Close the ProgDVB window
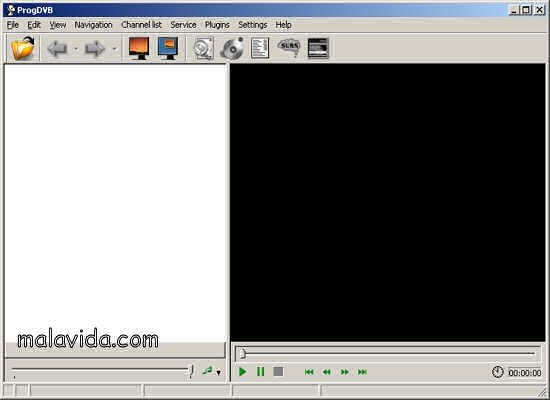Viewport: 550px width, 400px height. coord(539,10)
